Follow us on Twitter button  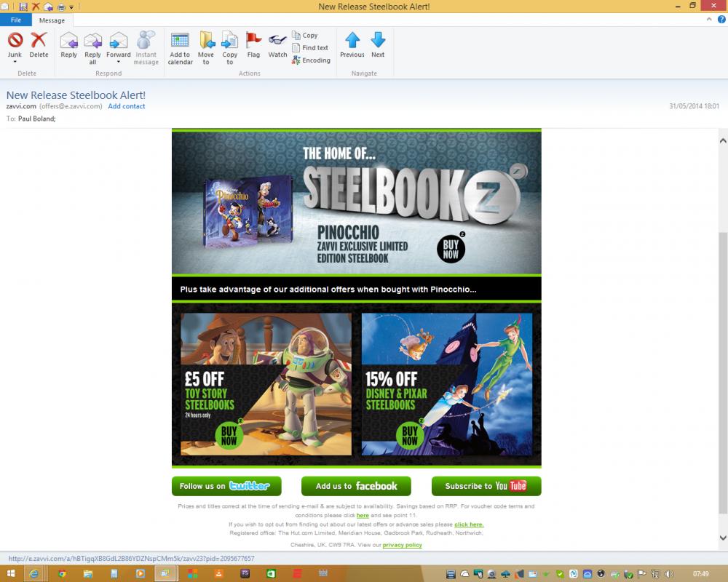click(226, 486)
